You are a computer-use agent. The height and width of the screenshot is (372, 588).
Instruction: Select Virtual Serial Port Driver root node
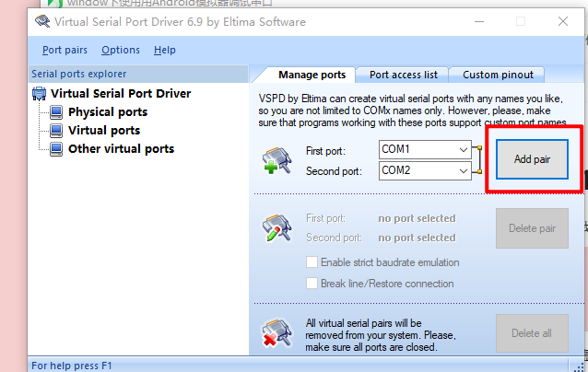121,93
